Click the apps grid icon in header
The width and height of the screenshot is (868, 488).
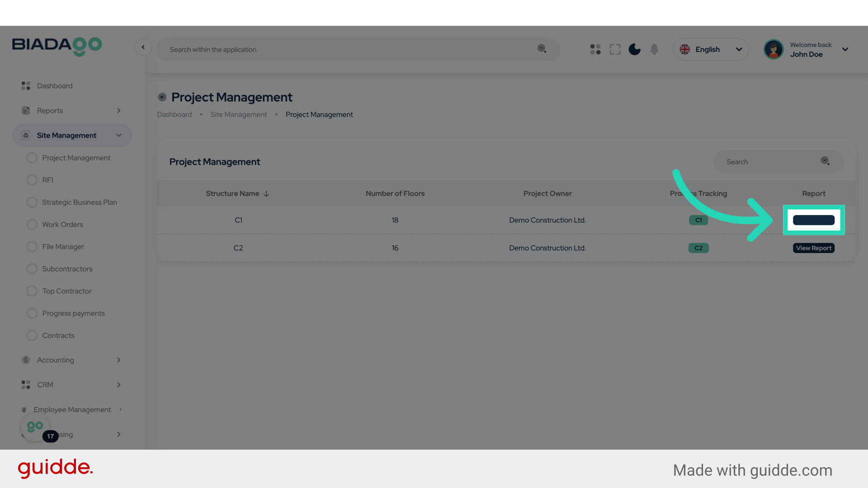[x=595, y=49]
